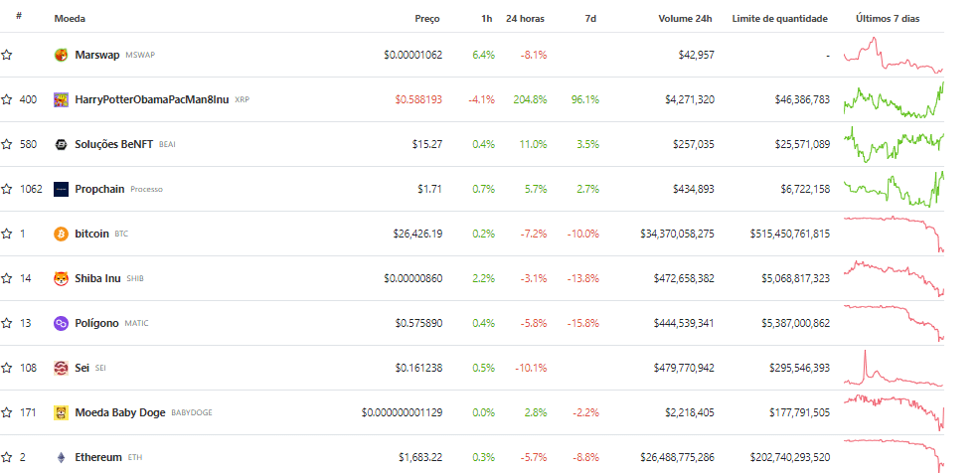Open the Marswap coin page link
980x473 pixels.
(x=96, y=55)
